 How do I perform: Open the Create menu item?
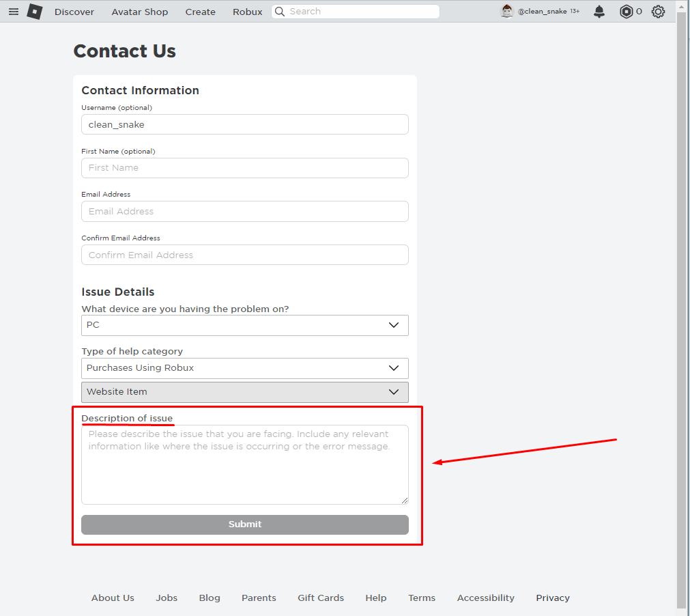coord(200,12)
